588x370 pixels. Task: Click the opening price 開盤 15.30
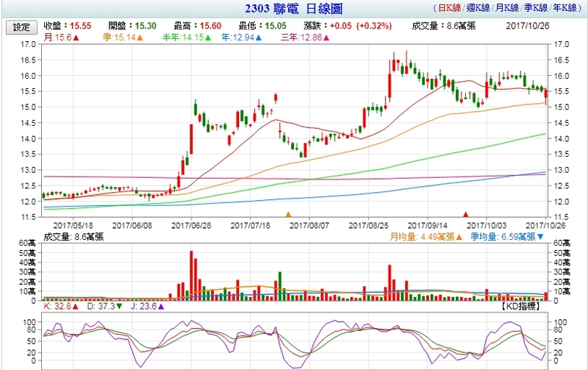pos(132,26)
